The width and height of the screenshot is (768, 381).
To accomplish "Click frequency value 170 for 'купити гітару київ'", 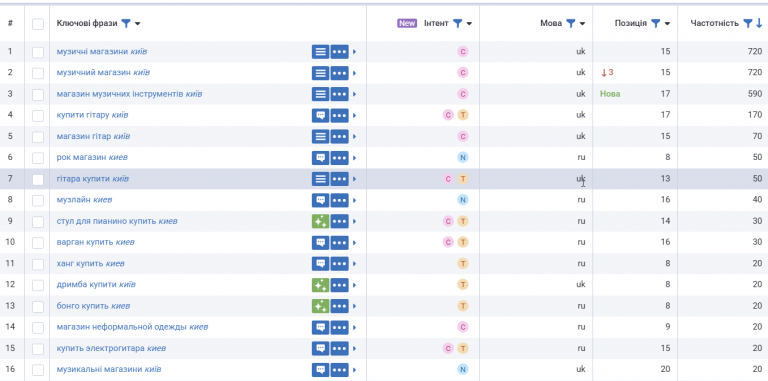I will [x=755, y=115].
